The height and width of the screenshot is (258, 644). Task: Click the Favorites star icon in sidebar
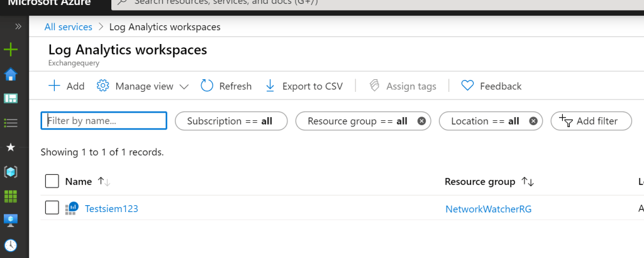tap(11, 147)
